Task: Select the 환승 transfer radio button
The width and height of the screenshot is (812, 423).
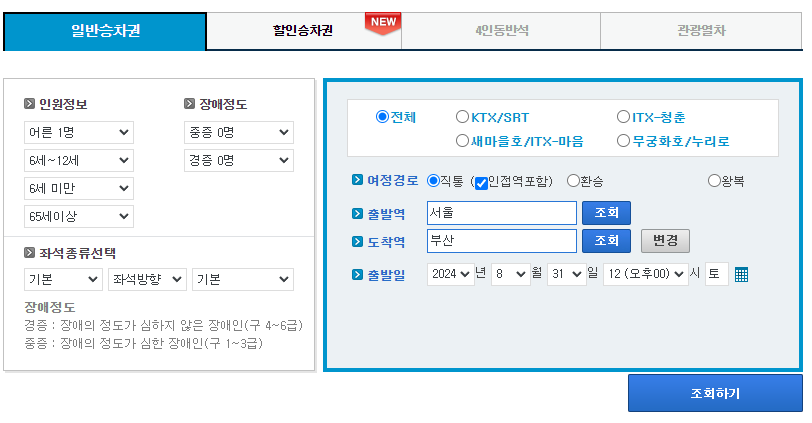Action: tap(573, 181)
